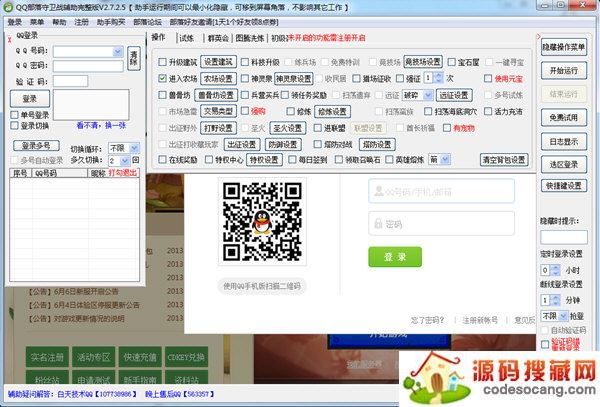Enable the 登录切换 checkbox
600x407 pixels.
(x=15, y=125)
